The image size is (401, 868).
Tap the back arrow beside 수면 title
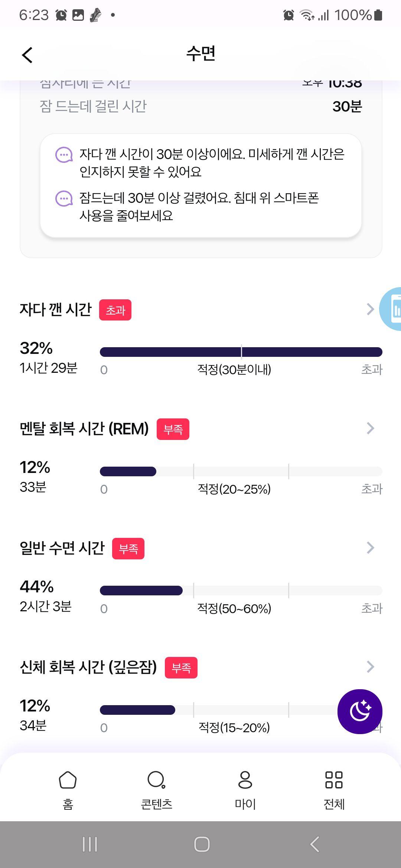pyautogui.click(x=27, y=55)
